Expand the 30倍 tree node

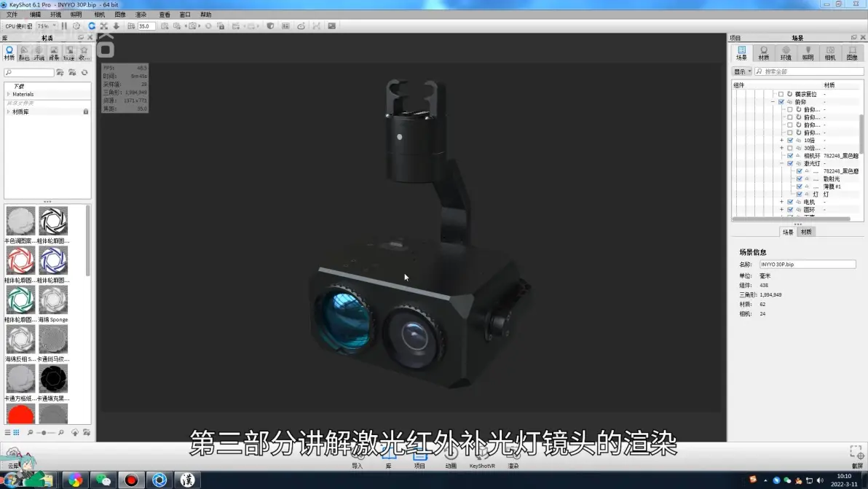(x=781, y=149)
